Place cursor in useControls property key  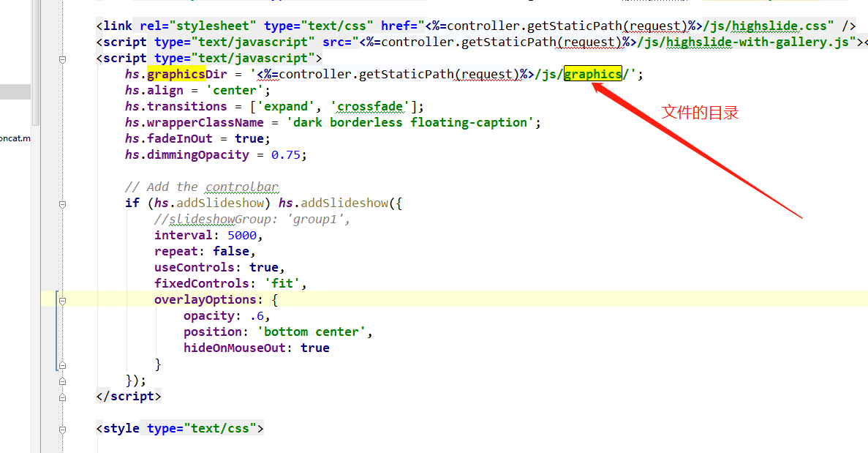tap(195, 267)
